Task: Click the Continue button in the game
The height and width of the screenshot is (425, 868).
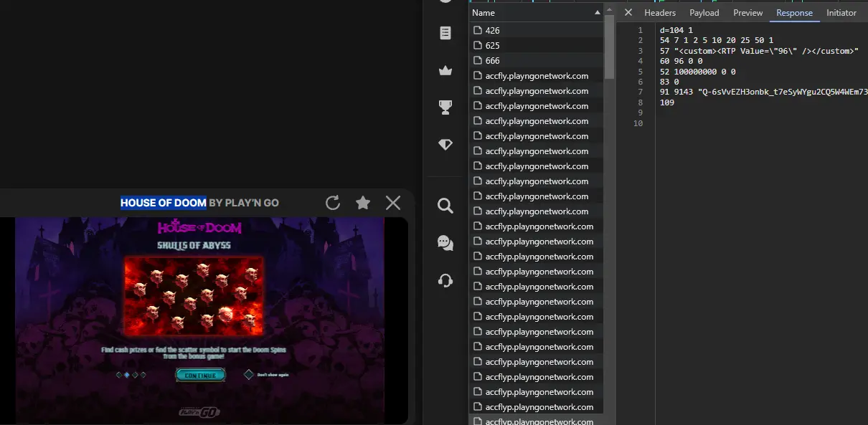Action: pyautogui.click(x=201, y=375)
